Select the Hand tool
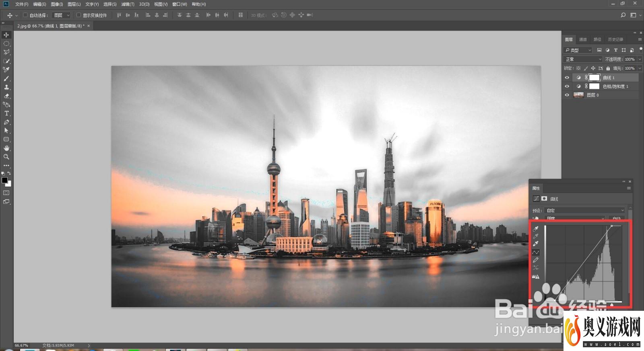The image size is (644, 351). coord(6,148)
